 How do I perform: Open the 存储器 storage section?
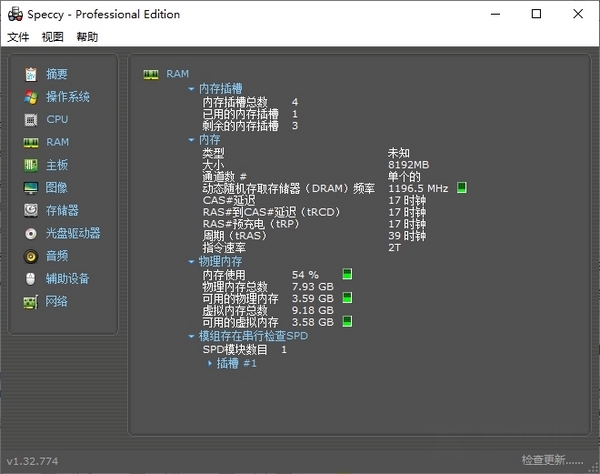pyautogui.click(x=62, y=210)
